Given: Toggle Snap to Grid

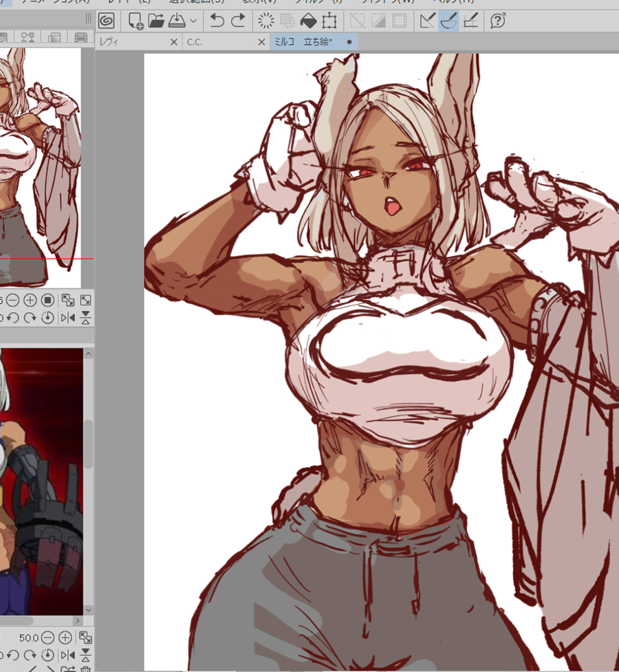Looking at the screenshot, I should click(x=470, y=21).
